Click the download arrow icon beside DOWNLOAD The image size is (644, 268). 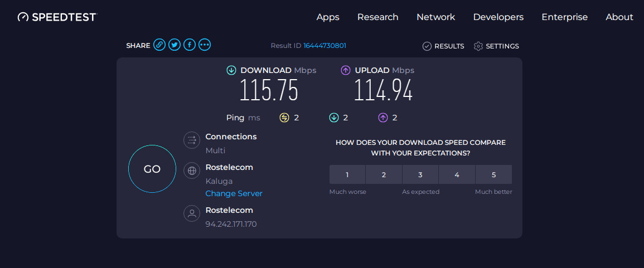point(231,70)
